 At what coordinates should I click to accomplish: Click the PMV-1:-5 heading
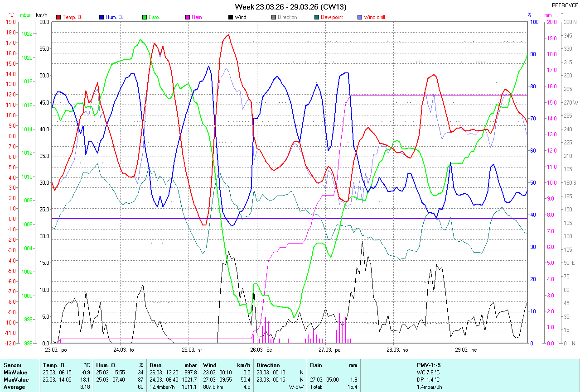[428, 365]
